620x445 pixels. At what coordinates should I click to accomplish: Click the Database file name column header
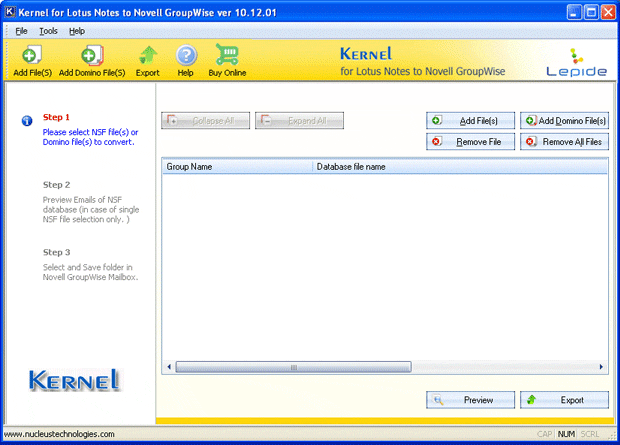(x=460, y=167)
